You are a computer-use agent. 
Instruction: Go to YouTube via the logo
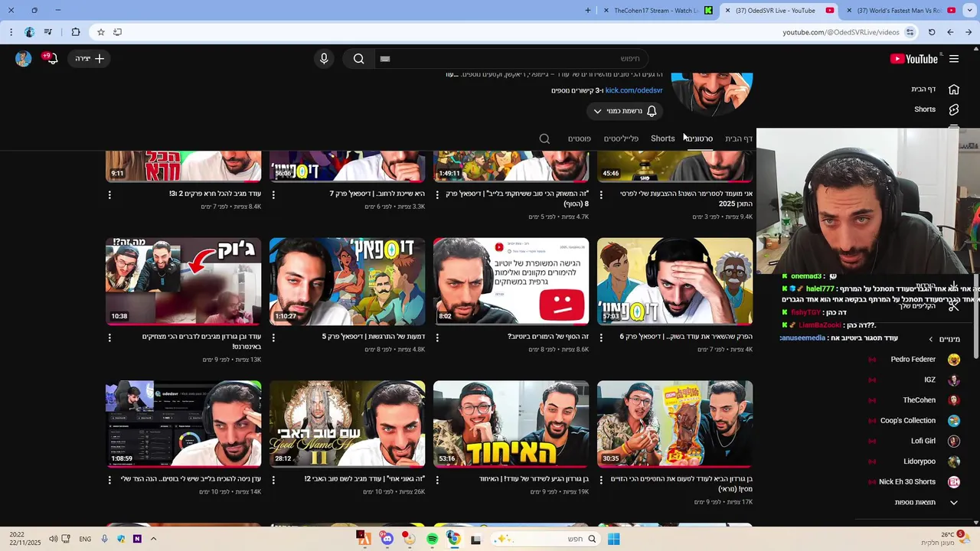(913, 59)
